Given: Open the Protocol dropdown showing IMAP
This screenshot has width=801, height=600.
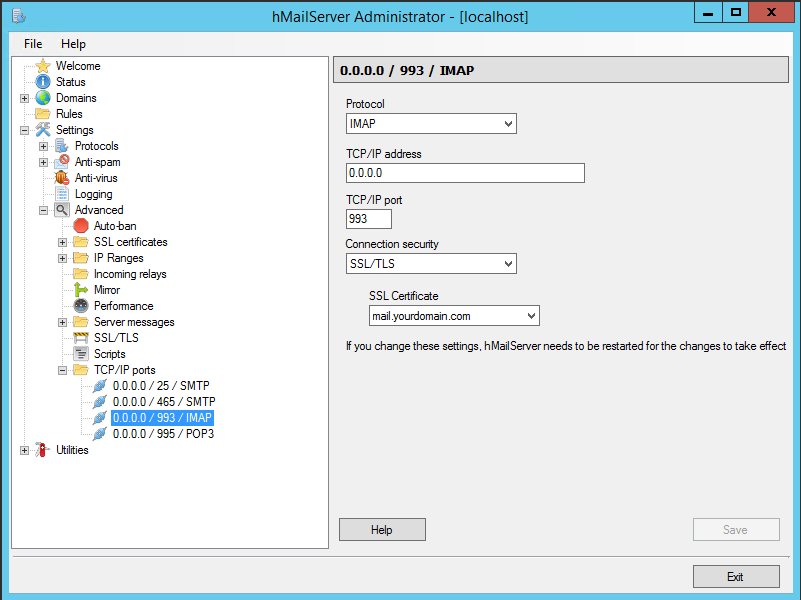Looking at the screenshot, I should click(431, 124).
